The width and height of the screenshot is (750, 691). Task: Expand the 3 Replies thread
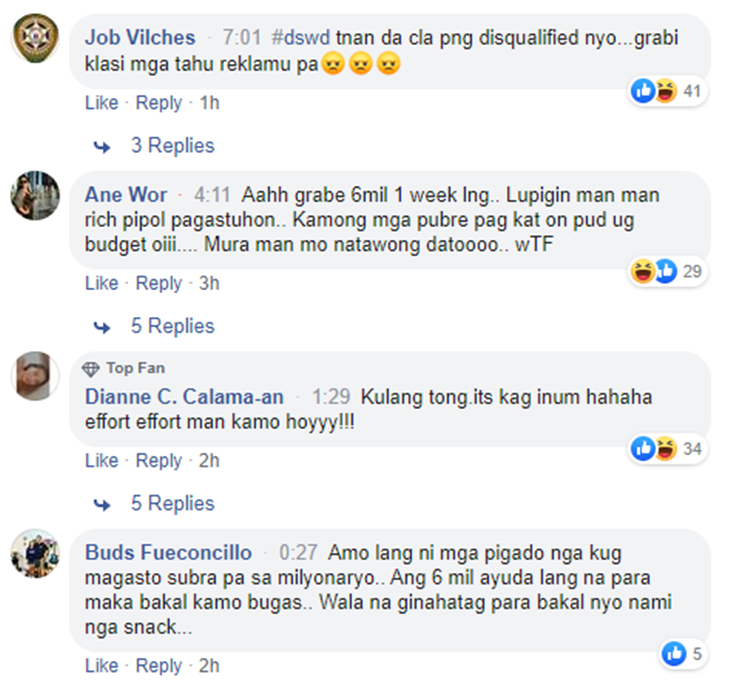173,145
